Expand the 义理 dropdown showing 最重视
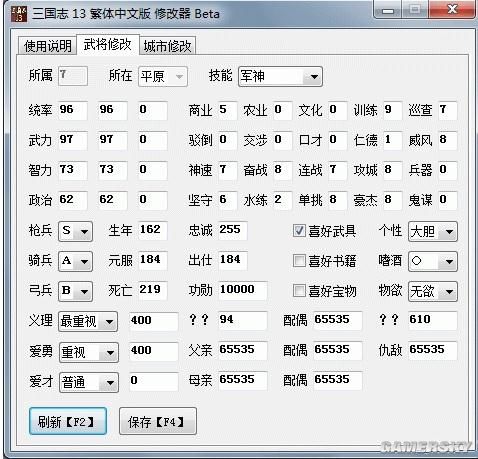The width and height of the screenshot is (478, 459). [88, 322]
